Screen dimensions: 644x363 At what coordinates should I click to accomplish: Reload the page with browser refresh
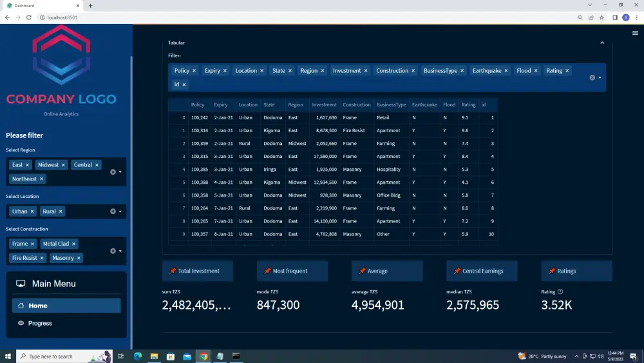29,17
